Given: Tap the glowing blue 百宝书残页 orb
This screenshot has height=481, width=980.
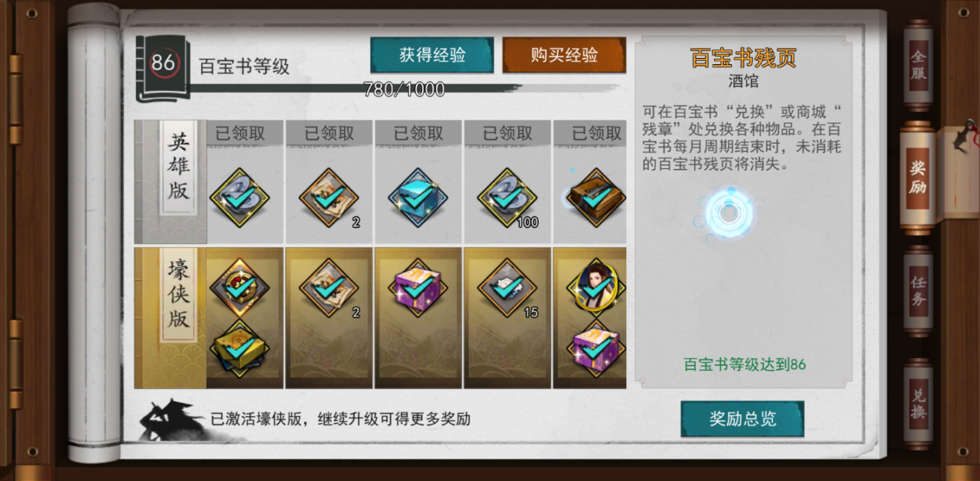Looking at the screenshot, I should click(727, 212).
